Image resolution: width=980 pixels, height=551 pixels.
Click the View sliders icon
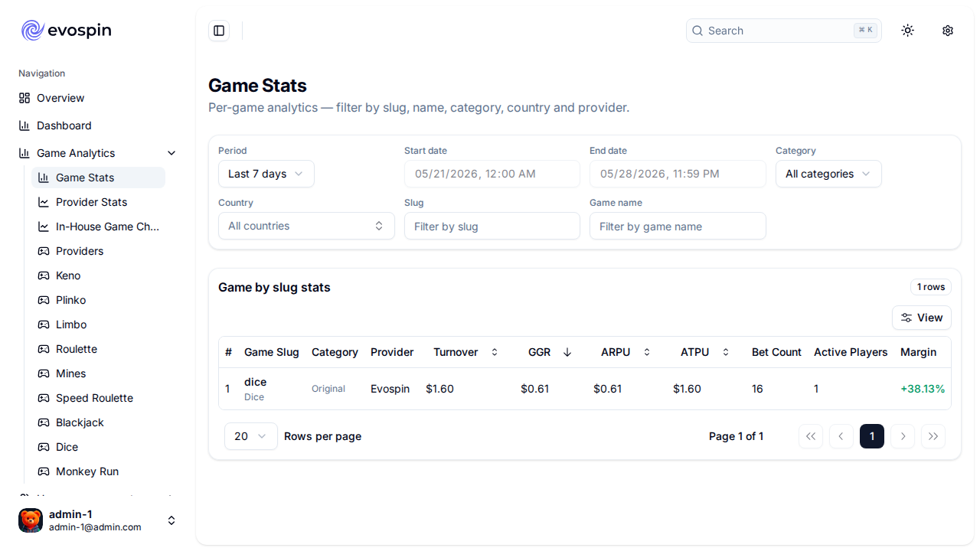[906, 318]
